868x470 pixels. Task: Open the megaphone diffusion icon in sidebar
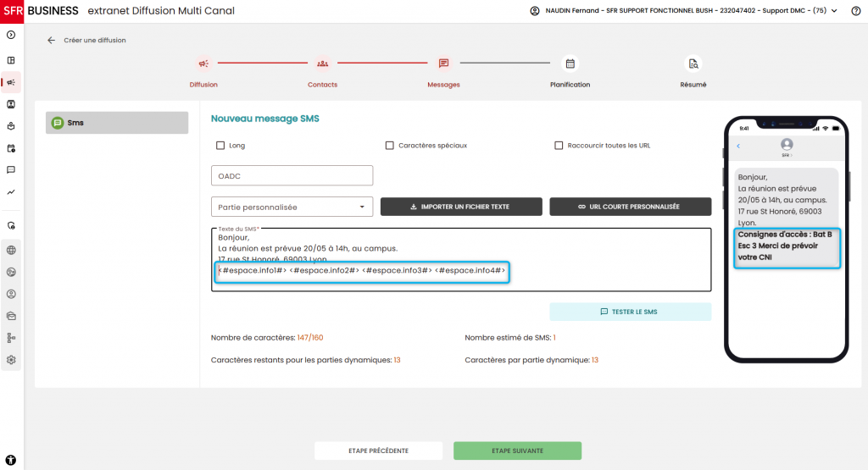[11, 82]
